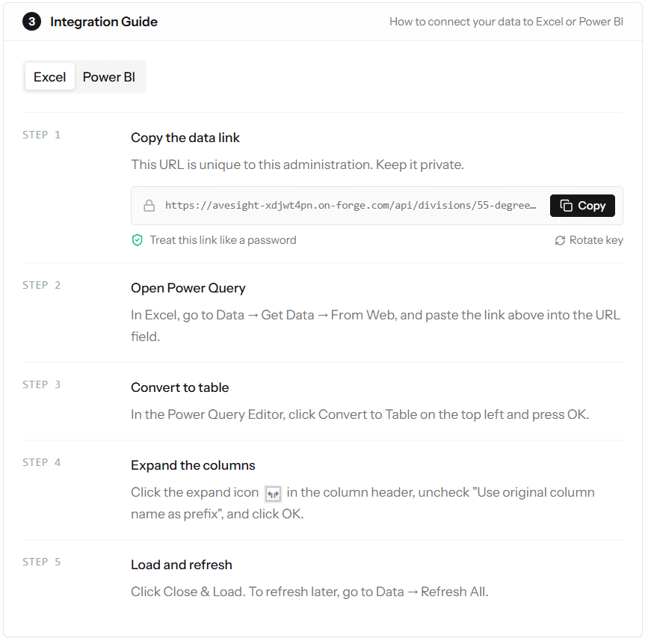Select the data link URL field

pos(350,206)
